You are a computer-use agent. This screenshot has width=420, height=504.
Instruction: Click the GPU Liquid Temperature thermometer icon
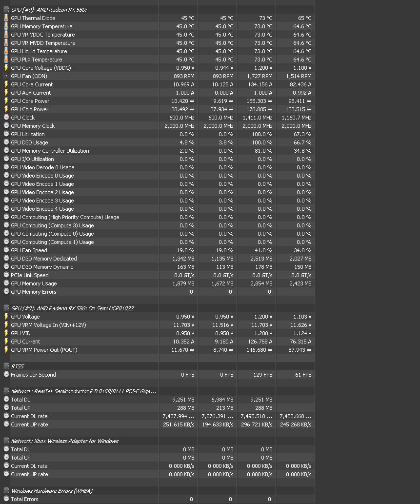pos(6,51)
